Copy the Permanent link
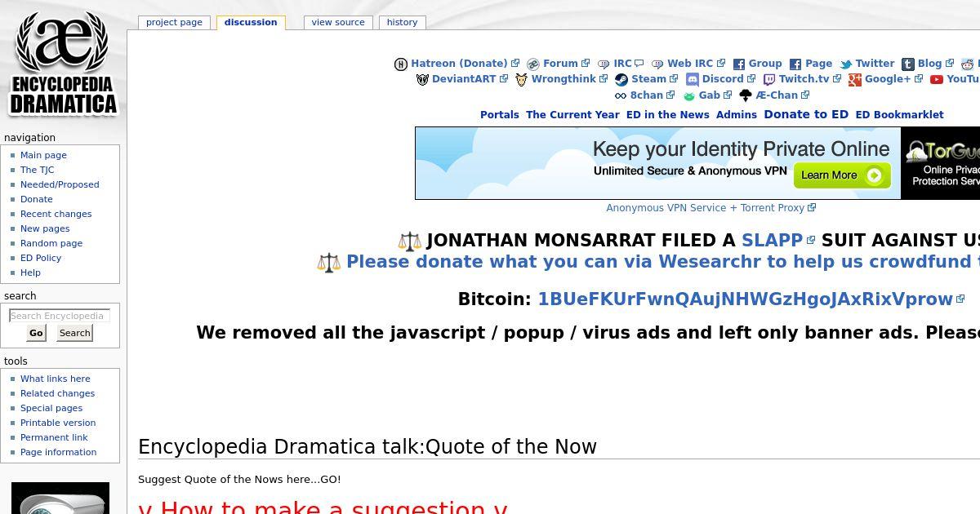 point(54,437)
